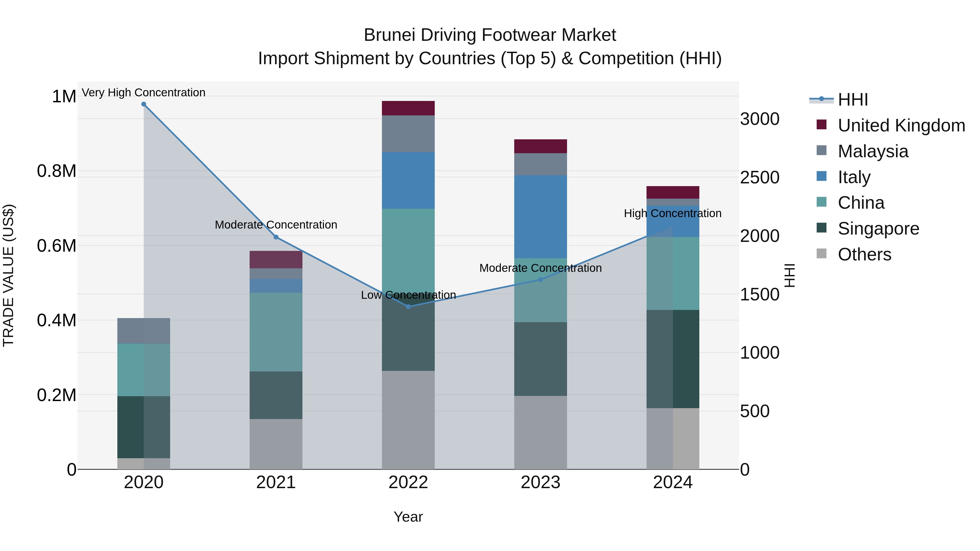Screen dimensions: 980x551
Task: Click the 3000 right axis tick label
Action: [760, 119]
